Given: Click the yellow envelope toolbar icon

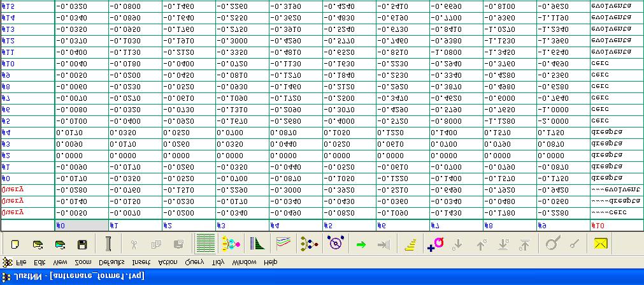Looking at the screenshot, I should [x=601, y=244].
